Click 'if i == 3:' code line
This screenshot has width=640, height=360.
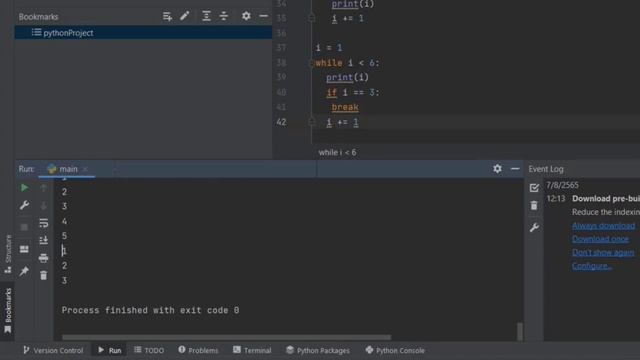(x=353, y=92)
